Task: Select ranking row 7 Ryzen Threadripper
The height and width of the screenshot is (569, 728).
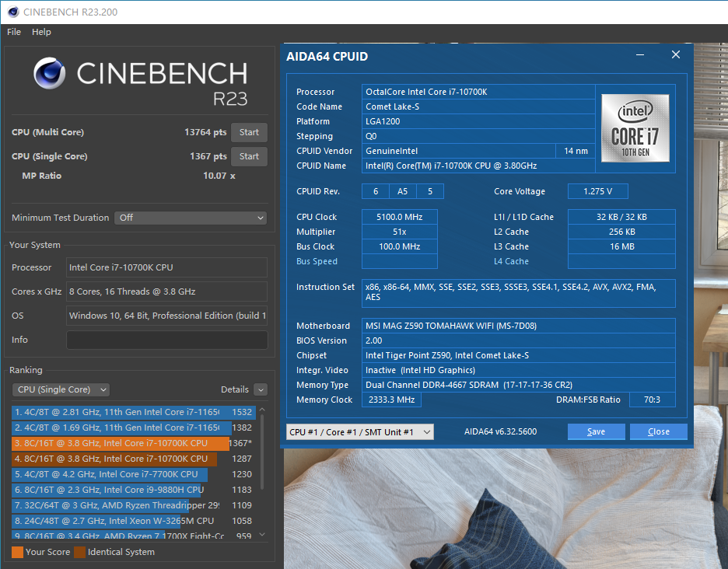Action: tap(133, 505)
